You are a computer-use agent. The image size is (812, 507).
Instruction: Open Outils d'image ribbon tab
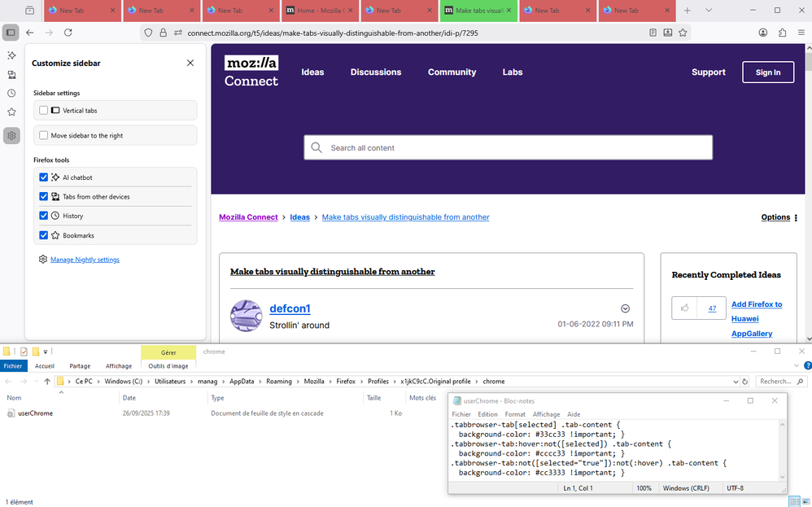[x=168, y=365]
